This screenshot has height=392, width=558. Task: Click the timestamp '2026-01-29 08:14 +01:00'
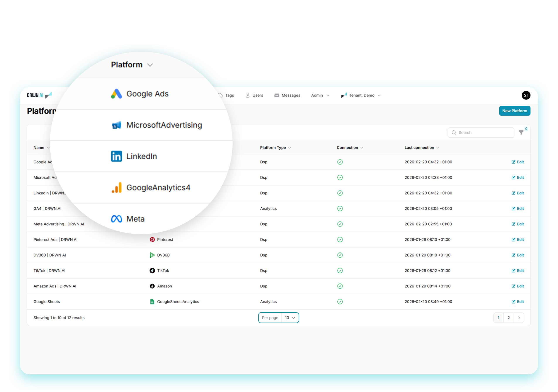pyautogui.click(x=427, y=286)
